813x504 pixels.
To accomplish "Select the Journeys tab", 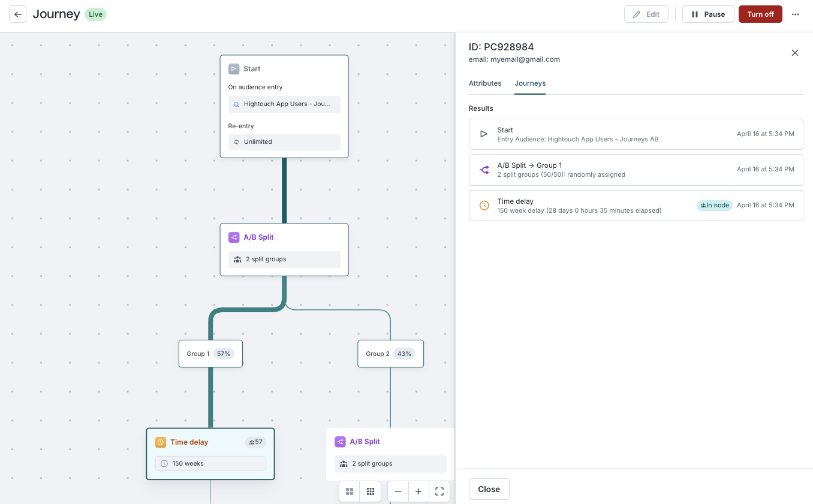I will (x=530, y=83).
